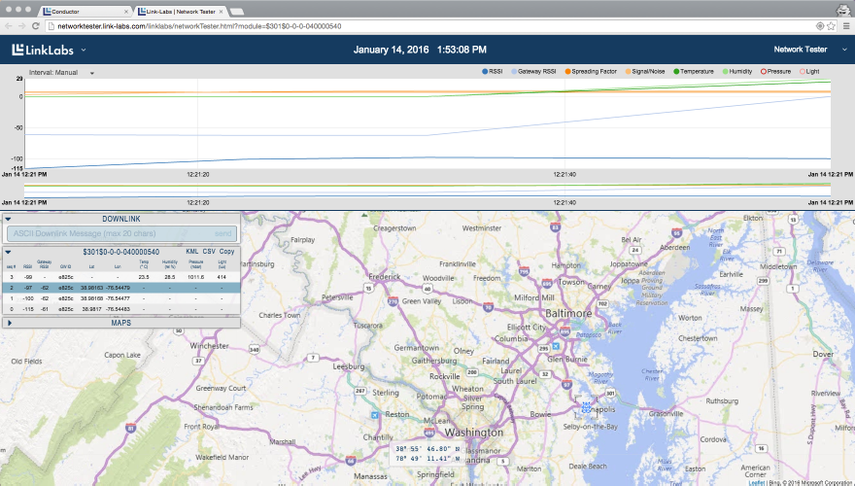Click the location target icon in the address bar
The height and width of the screenshot is (486, 855).
[820, 25]
